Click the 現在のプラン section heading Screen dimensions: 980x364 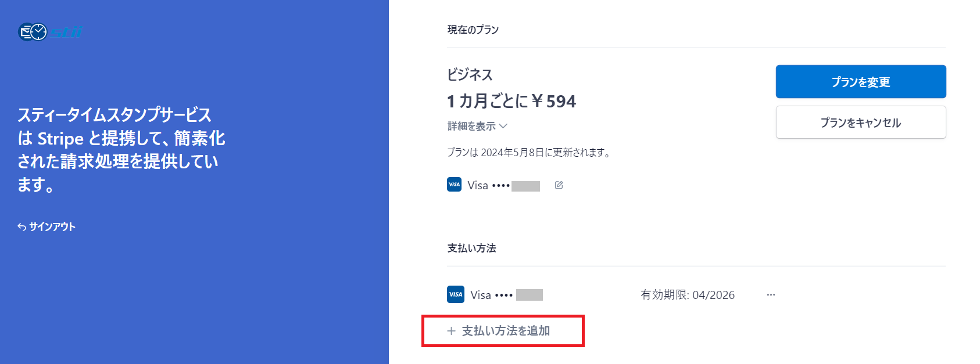(x=473, y=30)
